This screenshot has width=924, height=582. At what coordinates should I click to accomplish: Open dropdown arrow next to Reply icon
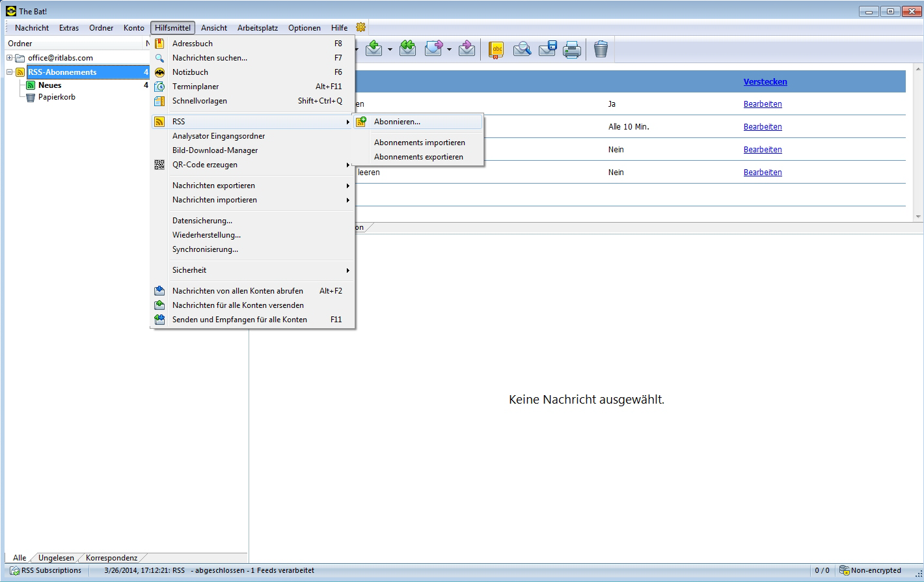[x=390, y=49]
